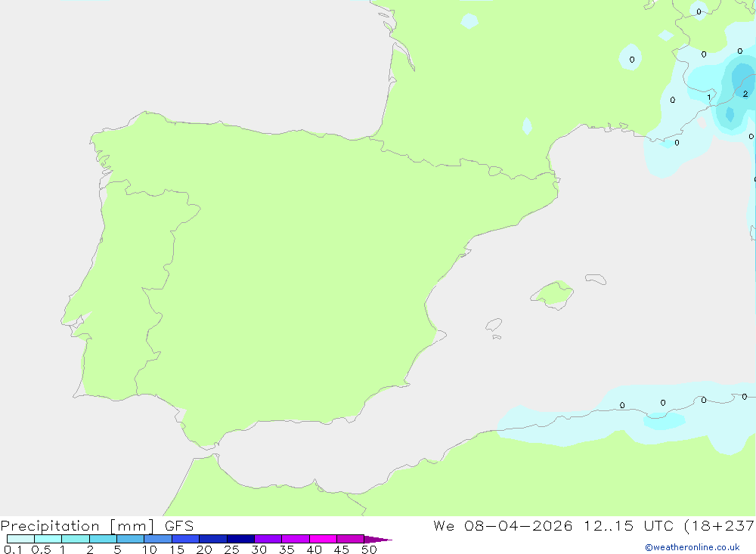Click the 35–40 mm purple legend swatch
The width and height of the screenshot is (756, 554).
pyautogui.click(x=296, y=539)
